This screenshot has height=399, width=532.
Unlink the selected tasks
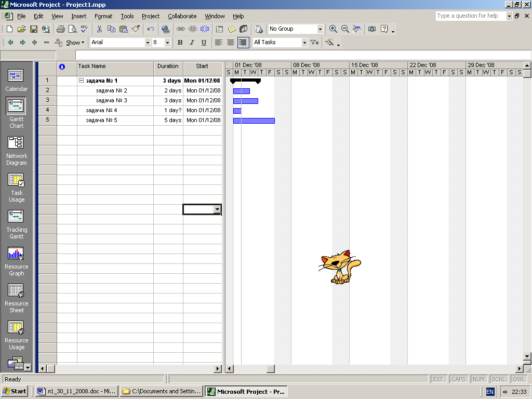tap(192, 29)
